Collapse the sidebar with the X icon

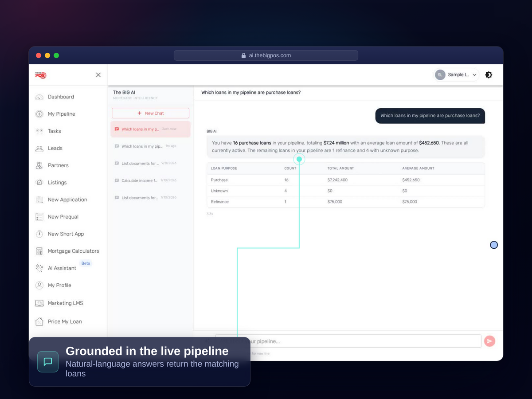click(x=98, y=75)
